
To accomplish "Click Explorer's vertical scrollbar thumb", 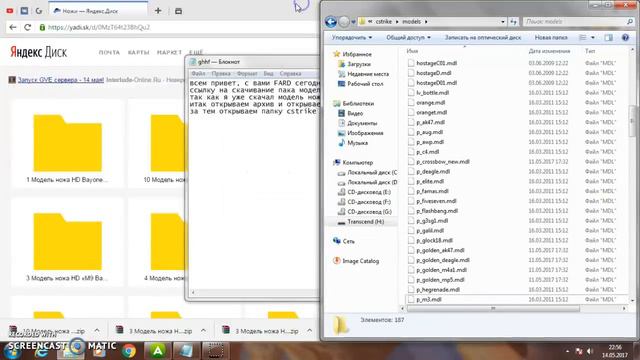I will pos(633,121).
